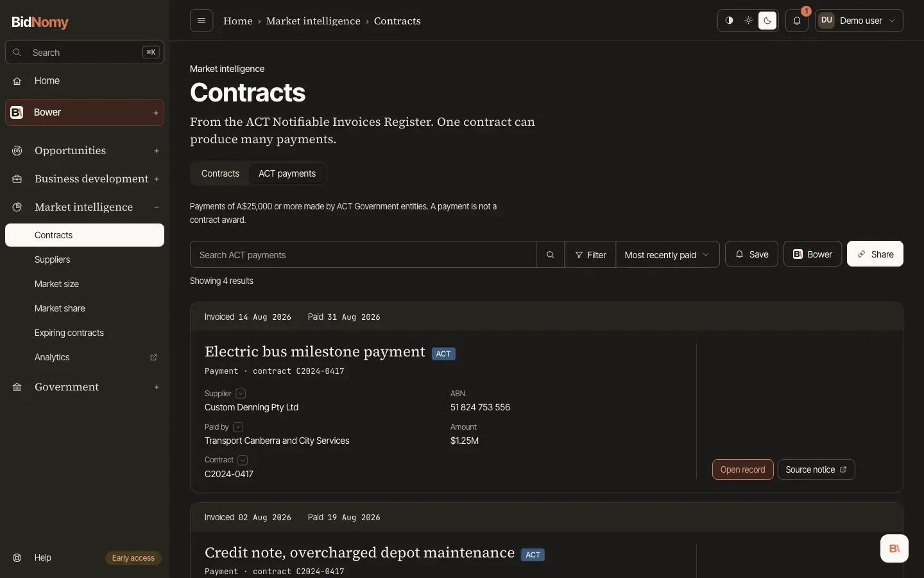Click the Filter button
The width and height of the screenshot is (924, 578).
coord(590,254)
